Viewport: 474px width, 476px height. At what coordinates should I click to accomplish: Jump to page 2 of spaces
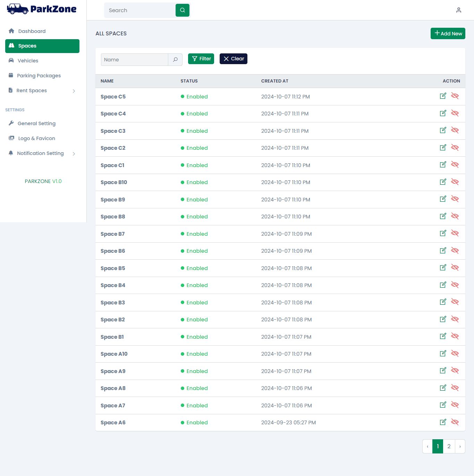(x=449, y=447)
